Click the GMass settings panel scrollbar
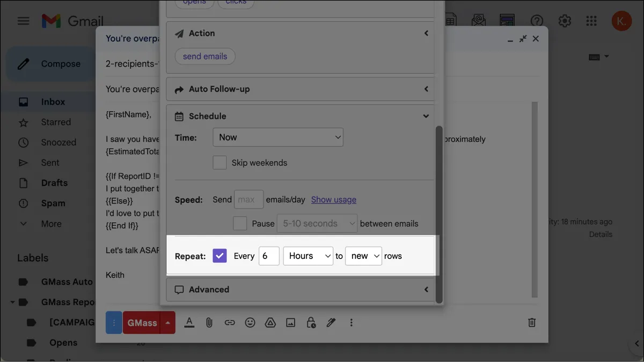This screenshot has height=362, width=644. coord(439,215)
